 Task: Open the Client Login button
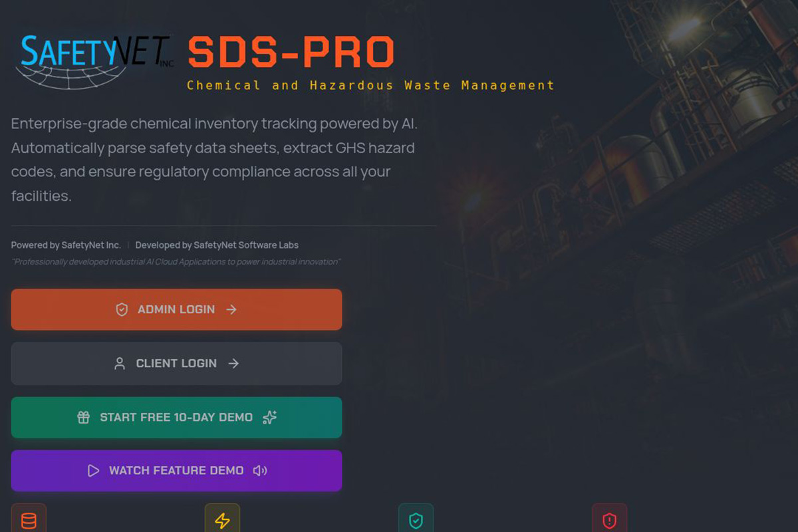coord(176,363)
